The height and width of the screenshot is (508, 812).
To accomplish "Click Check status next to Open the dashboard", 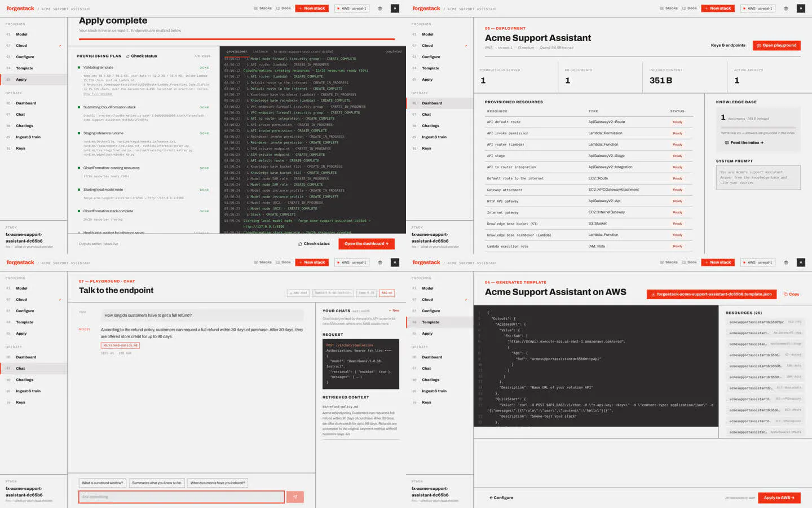I will [x=314, y=244].
